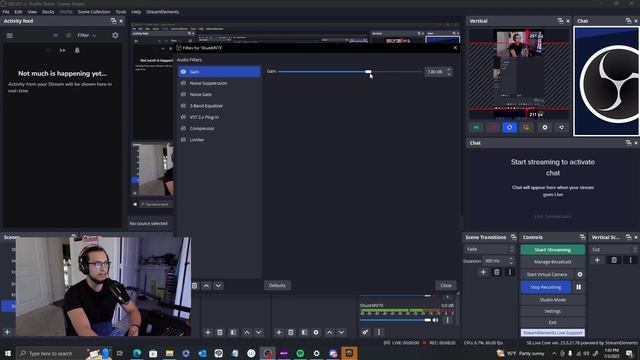Open the File menu
This screenshot has height=360, width=640.
point(6,12)
